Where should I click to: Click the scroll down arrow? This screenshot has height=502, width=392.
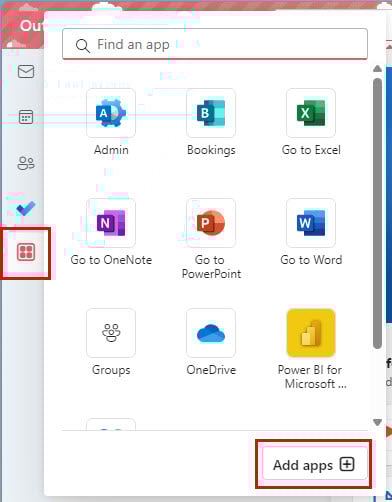pyautogui.click(x=377, y=422)
